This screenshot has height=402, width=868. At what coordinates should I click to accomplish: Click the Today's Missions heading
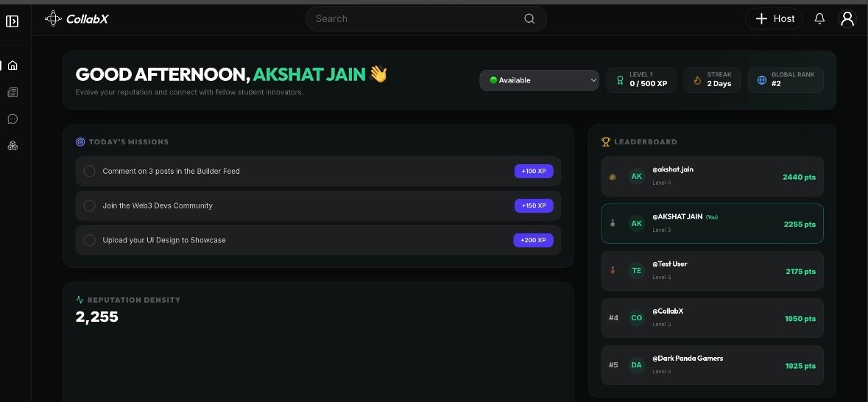tap(128, 142)
